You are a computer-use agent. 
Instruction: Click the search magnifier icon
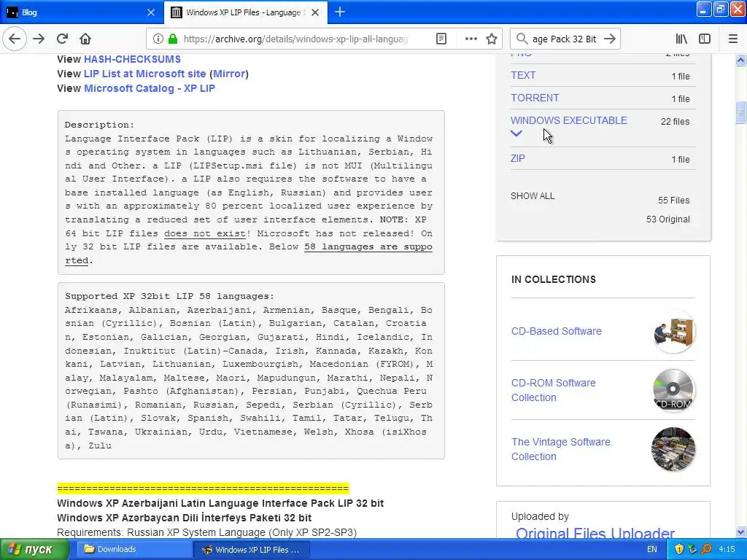[x=522, y=39]
